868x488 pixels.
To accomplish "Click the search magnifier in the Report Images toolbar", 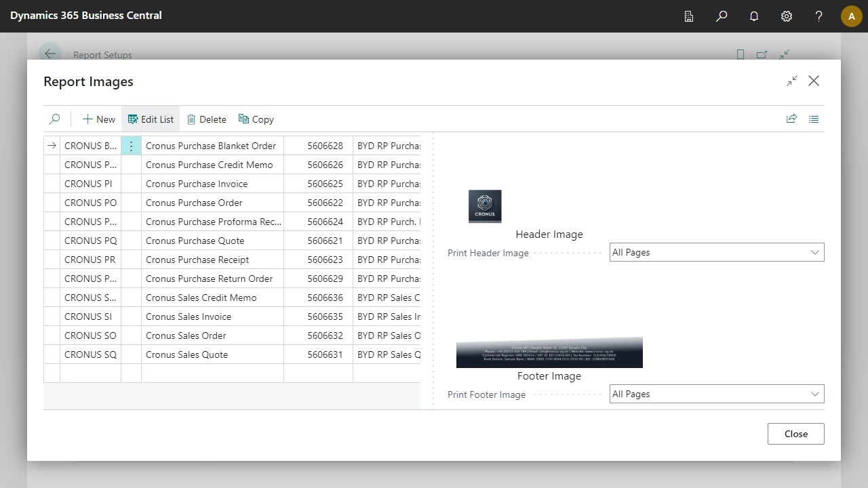I will point(55,119).
